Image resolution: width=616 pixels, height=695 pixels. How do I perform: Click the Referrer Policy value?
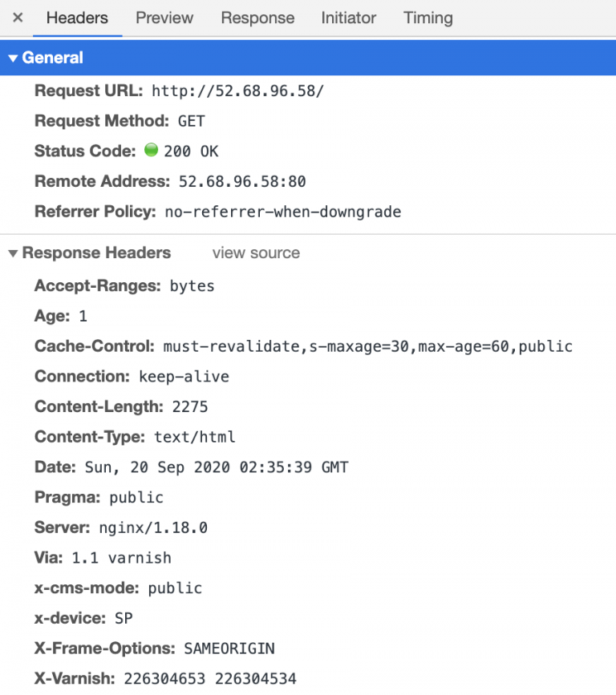pos(282,212)
